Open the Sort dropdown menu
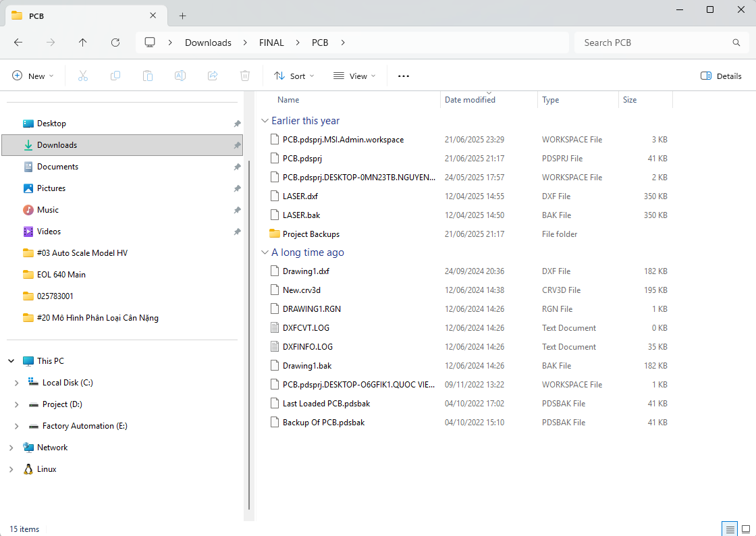Image resolution: width=756 pixels, height=536 pixels. (294, 76)
